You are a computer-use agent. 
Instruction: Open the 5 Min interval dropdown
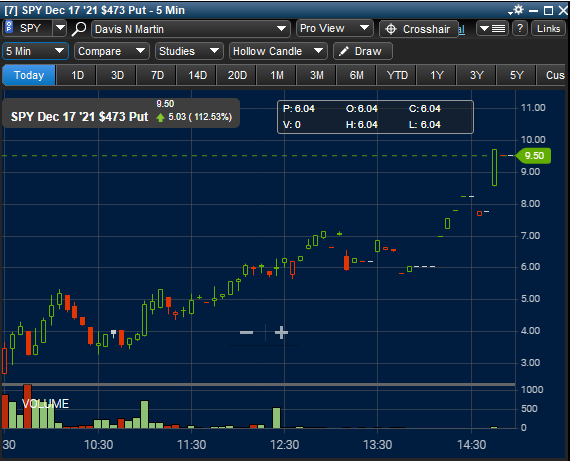pos(35,51)
